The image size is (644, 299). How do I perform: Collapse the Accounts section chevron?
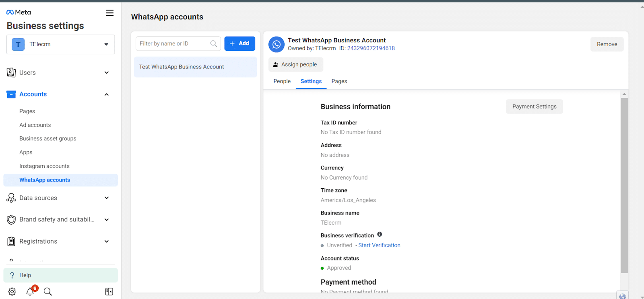[x=107, y=94]
